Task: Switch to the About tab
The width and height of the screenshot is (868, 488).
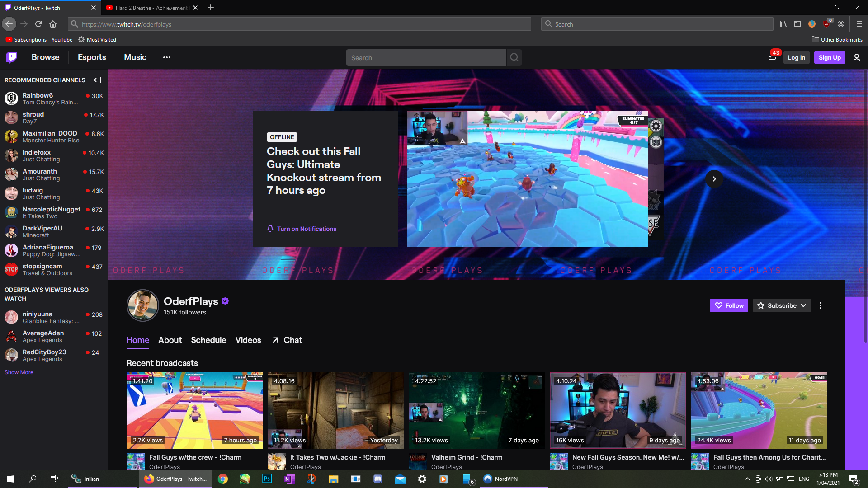Action: 170,340
